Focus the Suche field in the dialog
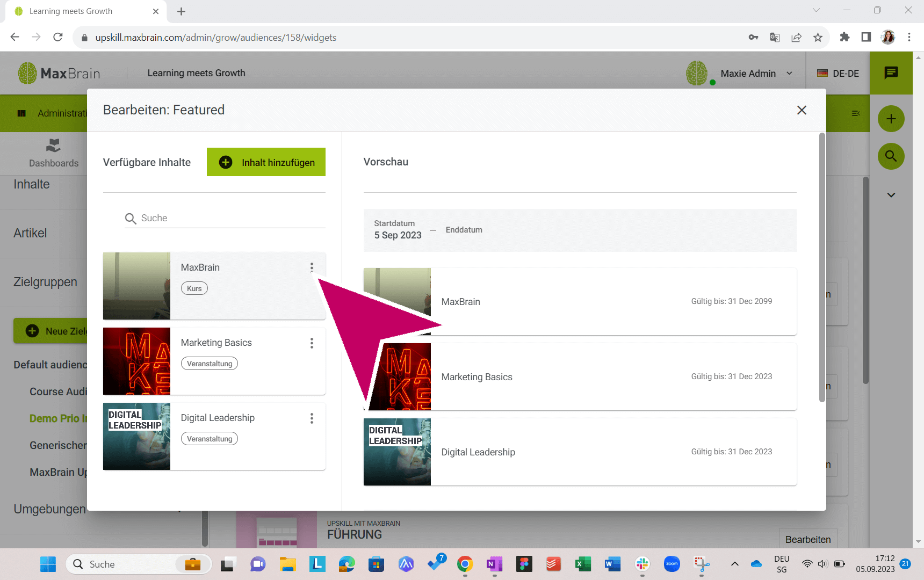Viewport: 924px width, 580px height. [x=225, y=218]
